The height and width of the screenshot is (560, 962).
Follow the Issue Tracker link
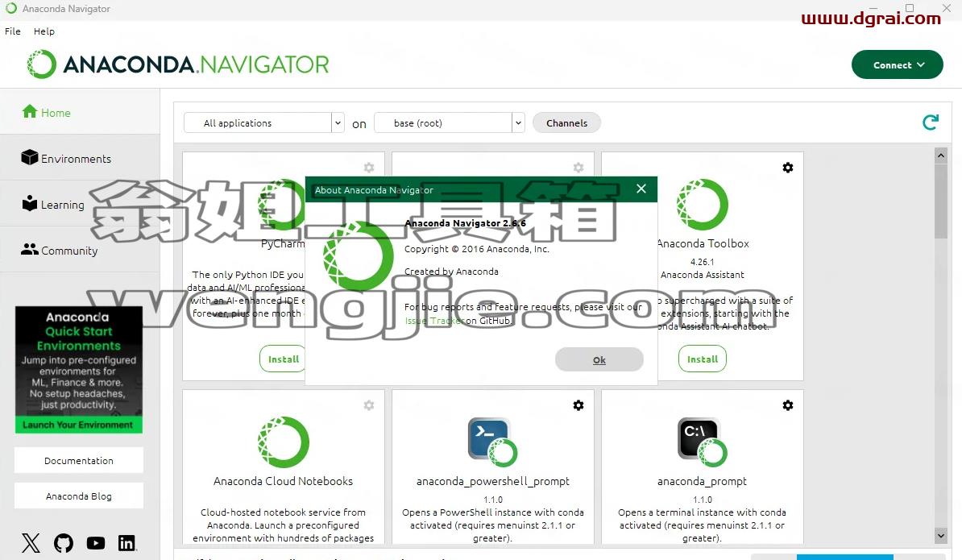[433, 321]
